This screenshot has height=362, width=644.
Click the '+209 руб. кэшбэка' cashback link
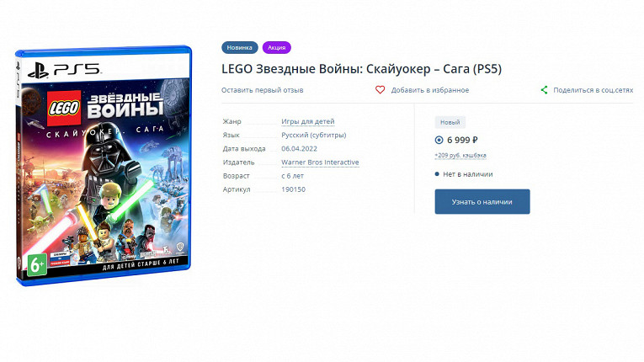(x=460, y=156)
